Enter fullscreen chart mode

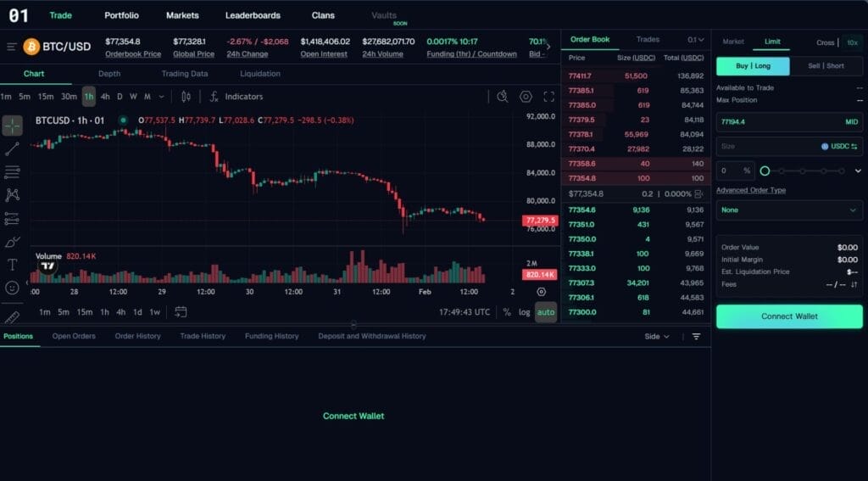(548, 97)
